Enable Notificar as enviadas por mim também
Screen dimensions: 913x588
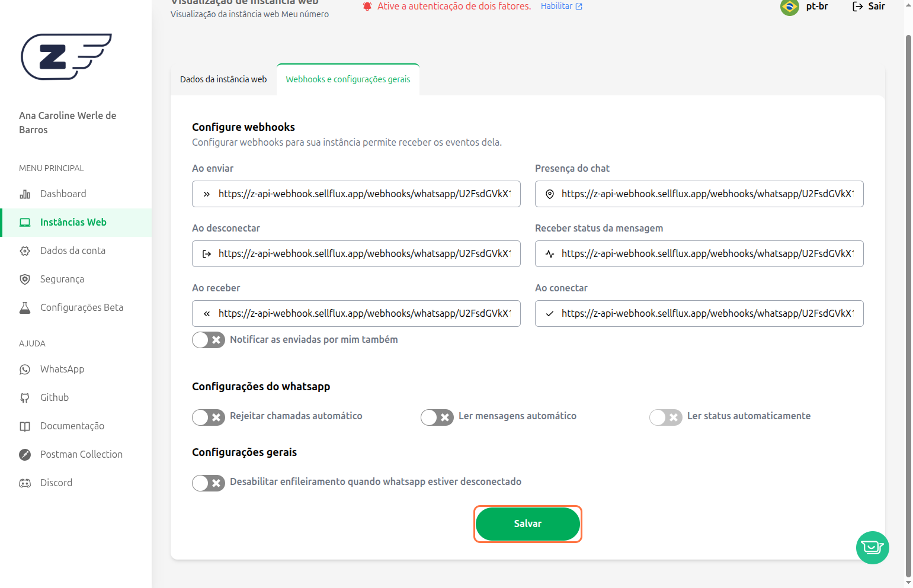209,340
